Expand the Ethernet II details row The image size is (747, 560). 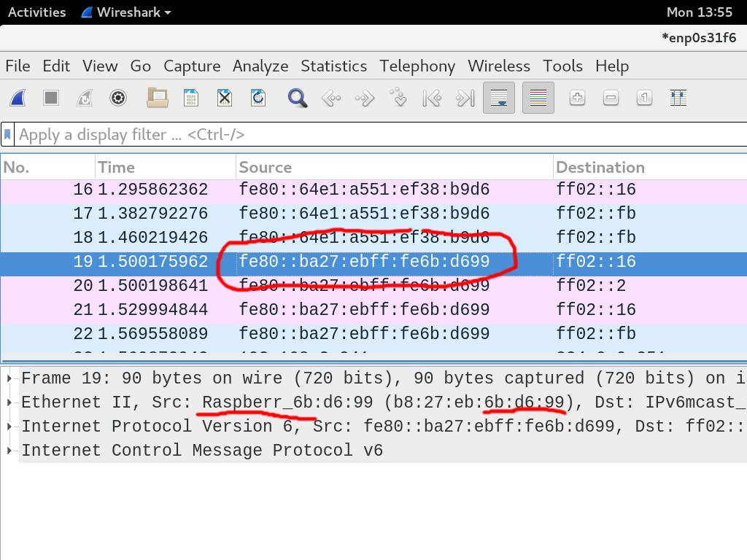tap(9, 402)
